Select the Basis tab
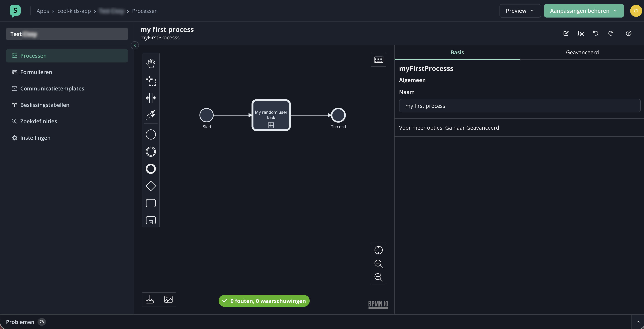Image resolution: width=644 pixels, height=329 pixels. point(457,52)
